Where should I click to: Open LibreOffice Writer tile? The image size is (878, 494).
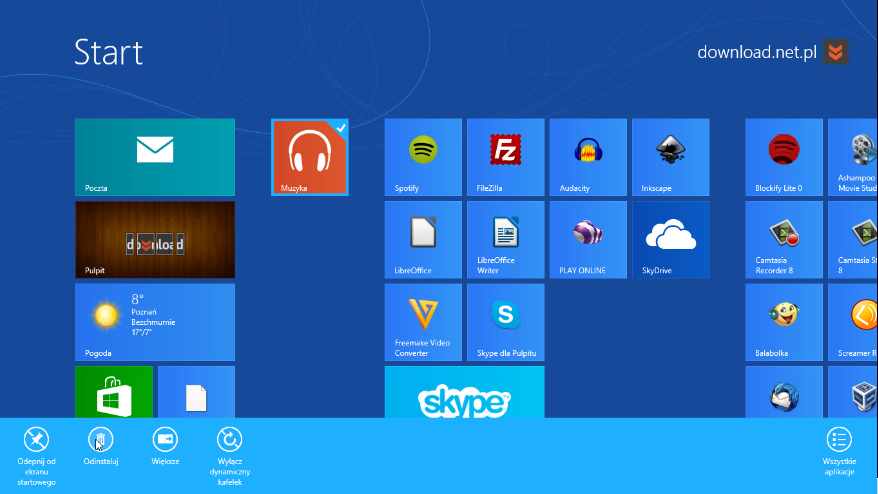click(x=506, y=240)
